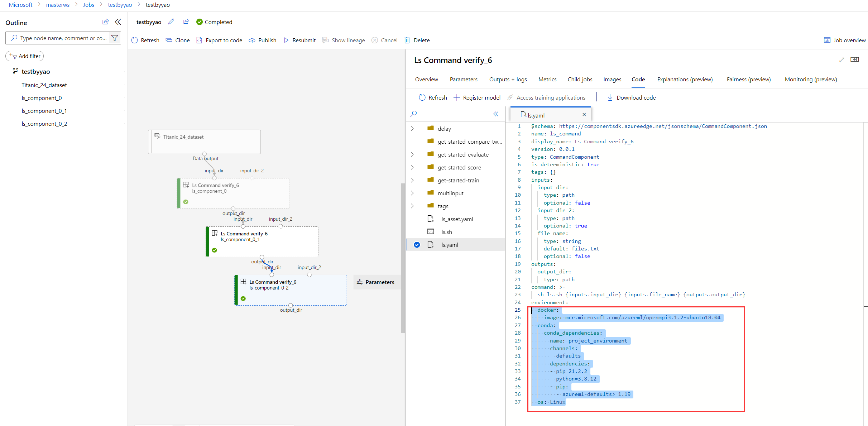Open the Metrics tab
The height and width of the screenshot is (426, 868).
click(x=547, y=80)
